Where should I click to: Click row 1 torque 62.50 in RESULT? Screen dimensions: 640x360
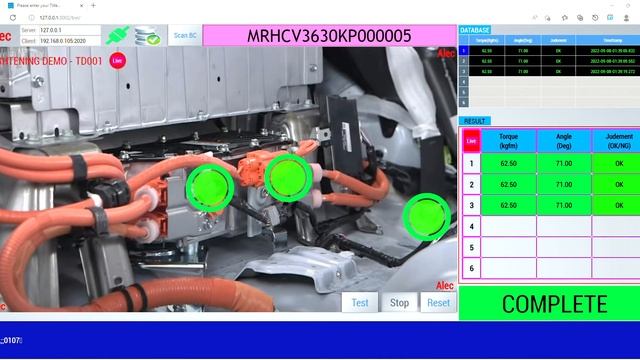509,163
